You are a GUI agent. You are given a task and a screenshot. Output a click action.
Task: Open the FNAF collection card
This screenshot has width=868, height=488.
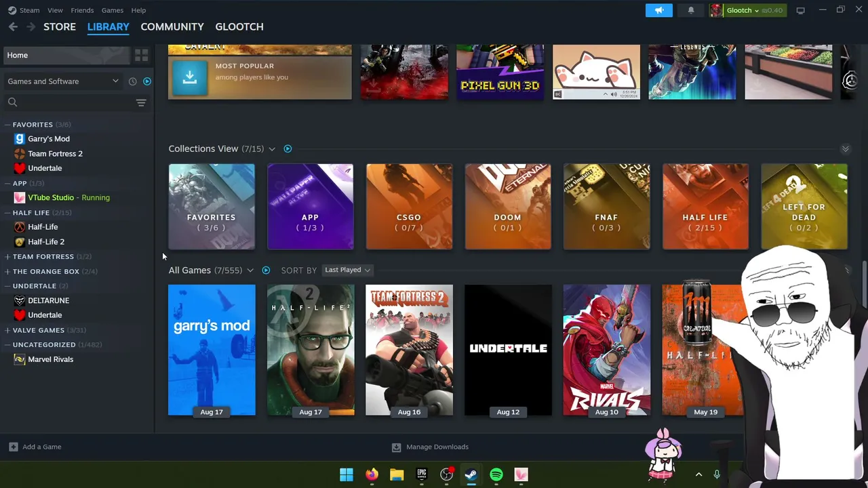tap(607, 207)
